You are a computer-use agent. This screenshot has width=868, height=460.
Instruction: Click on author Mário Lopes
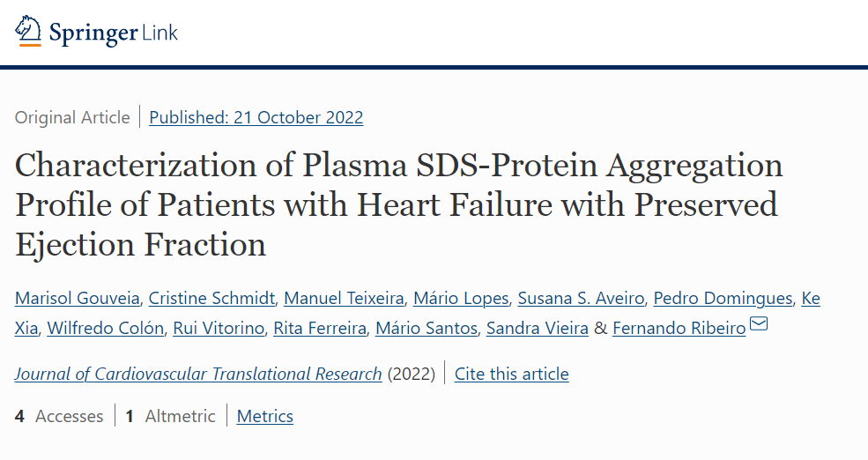point(461,299)
